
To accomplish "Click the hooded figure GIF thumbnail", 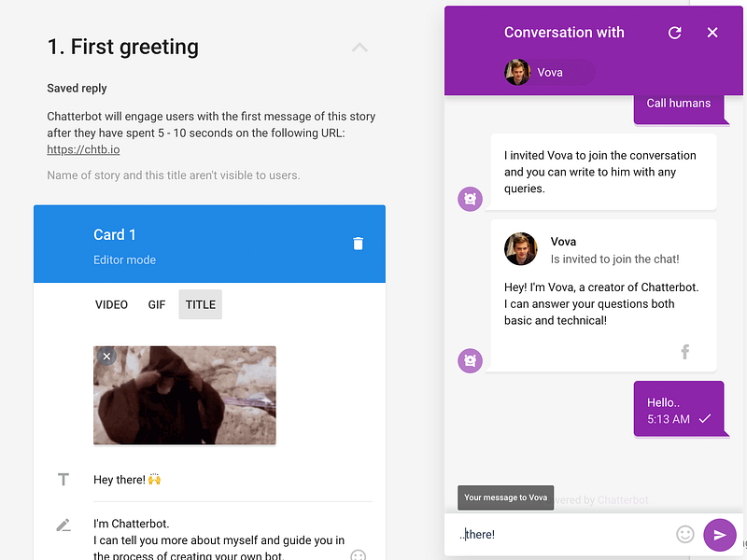I will (185, 395).
